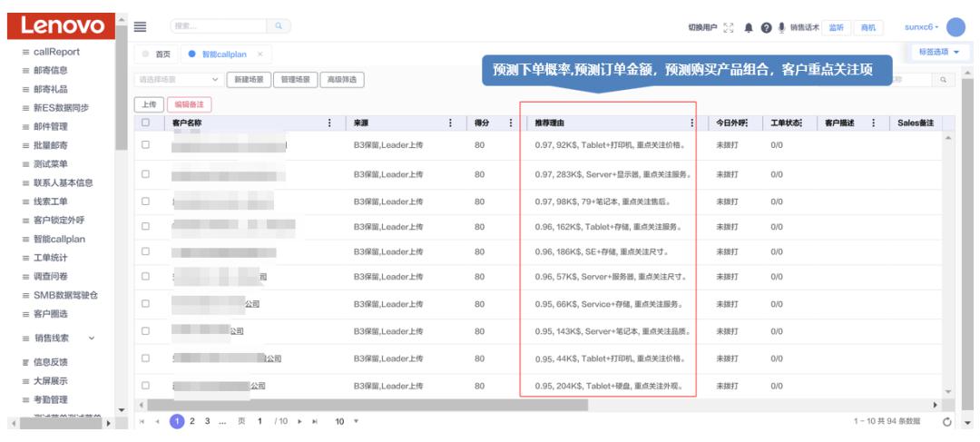Click the top search input field
The height and width of the screenshot is (442, 980).
219,26
